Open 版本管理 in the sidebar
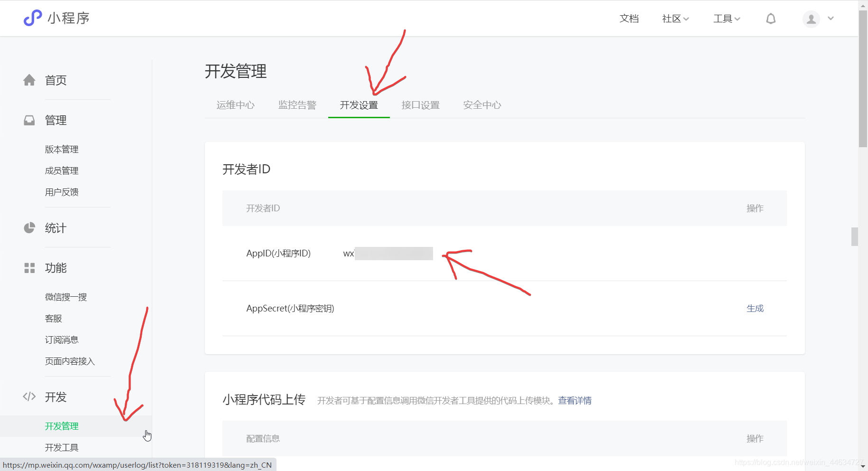The image size is (868, 471). click(x=62, y=149)
